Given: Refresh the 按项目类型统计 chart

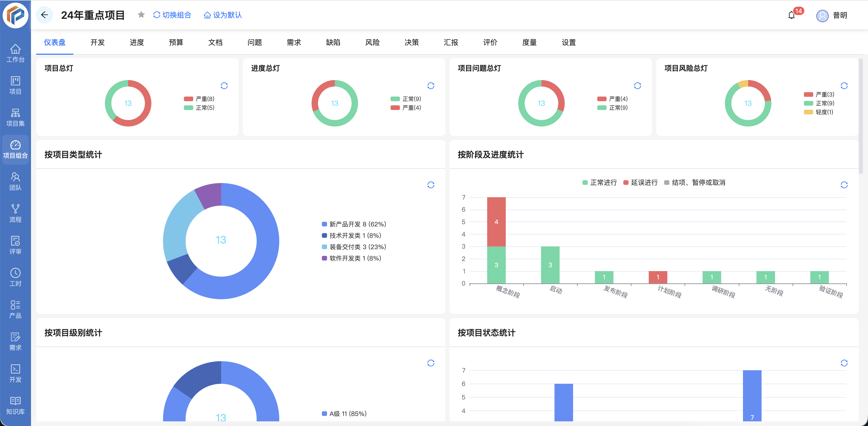Looking at the screenshot, I should pos(431,185).
